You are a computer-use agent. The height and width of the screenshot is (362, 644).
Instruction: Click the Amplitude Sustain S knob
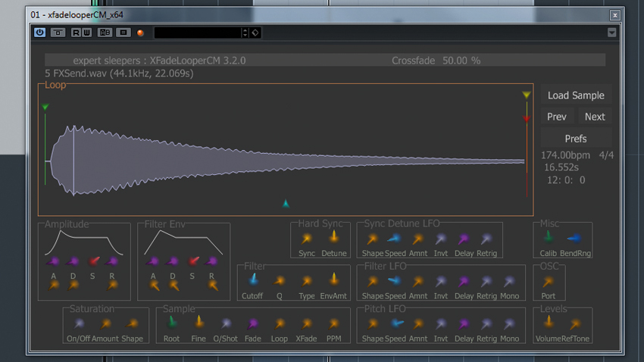point(94,261)
